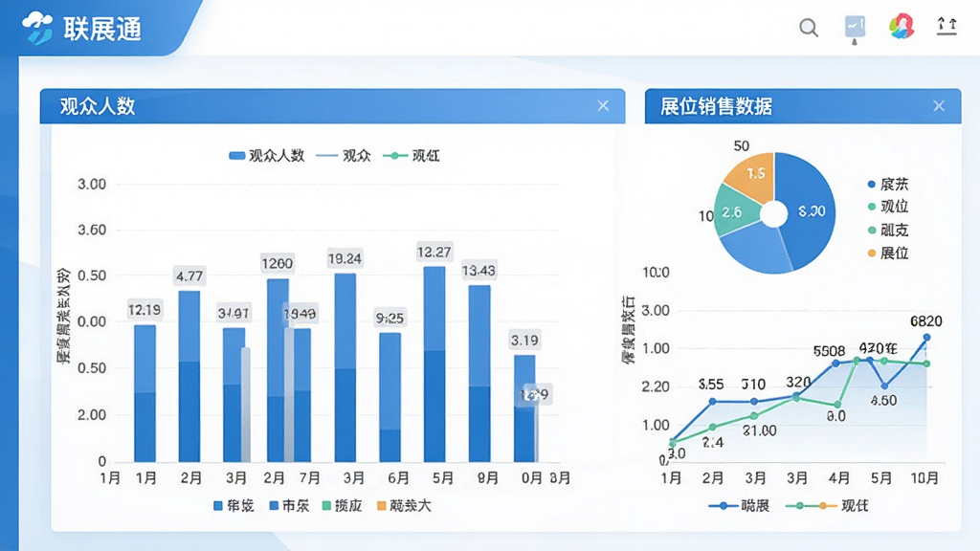Click the bar labeled 9.25
The image size is (980, 551).
coord(390,397)
